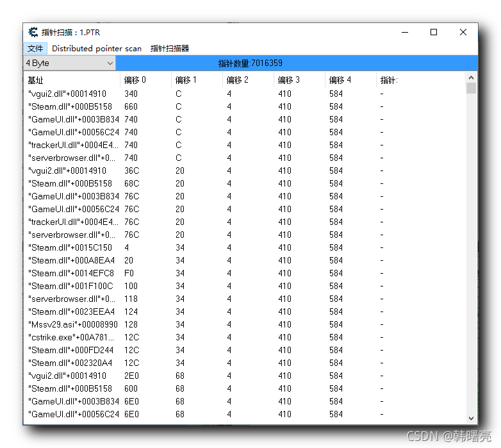The height and width of the screenshot is (448, 501).
Task: Select "vgui2.dll"+00014910 row with offset 36C
Action: coord(245,170)
